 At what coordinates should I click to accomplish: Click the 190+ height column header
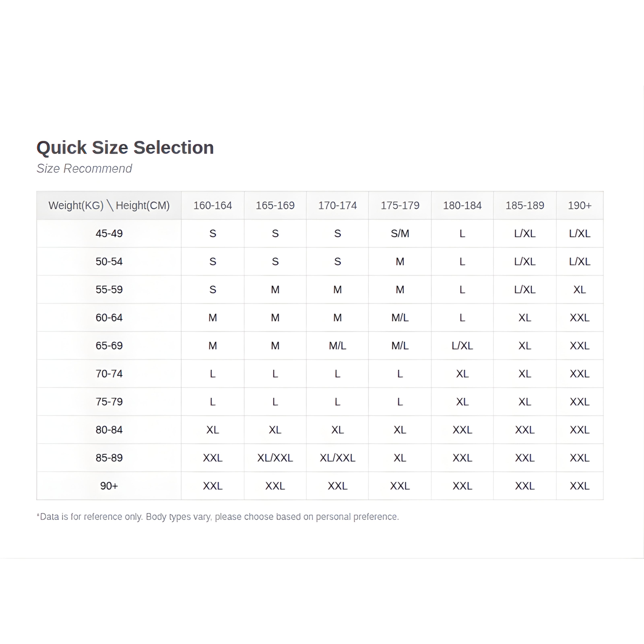(x=580, y=205)
